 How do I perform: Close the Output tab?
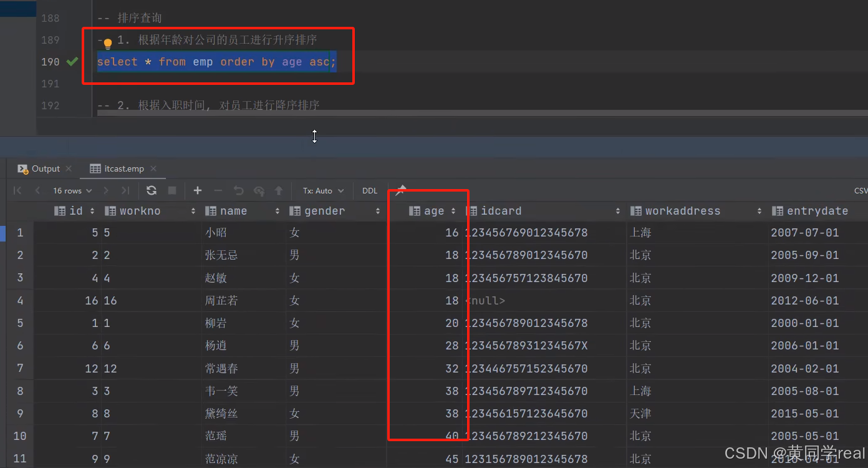tap(69, 168)
